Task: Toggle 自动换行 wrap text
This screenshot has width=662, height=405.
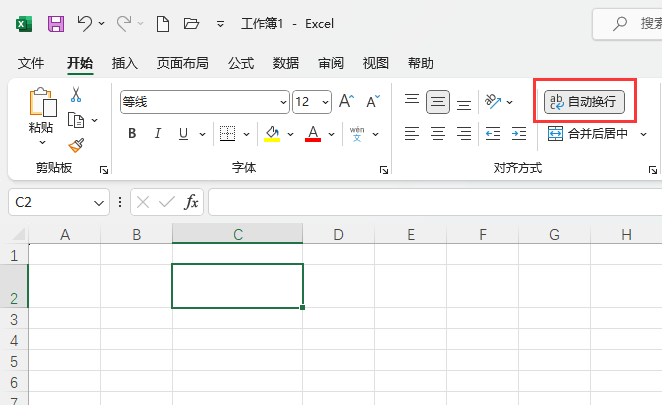Action: point(584,102)
